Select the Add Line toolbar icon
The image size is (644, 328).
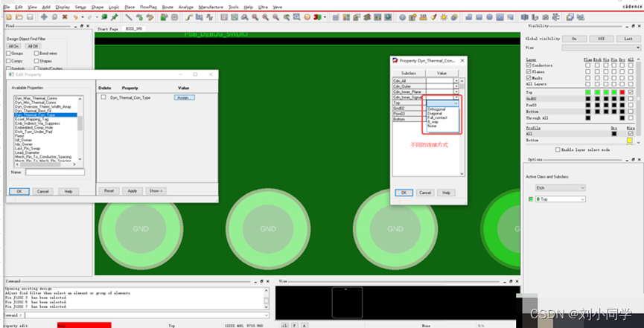pos(129,17)
